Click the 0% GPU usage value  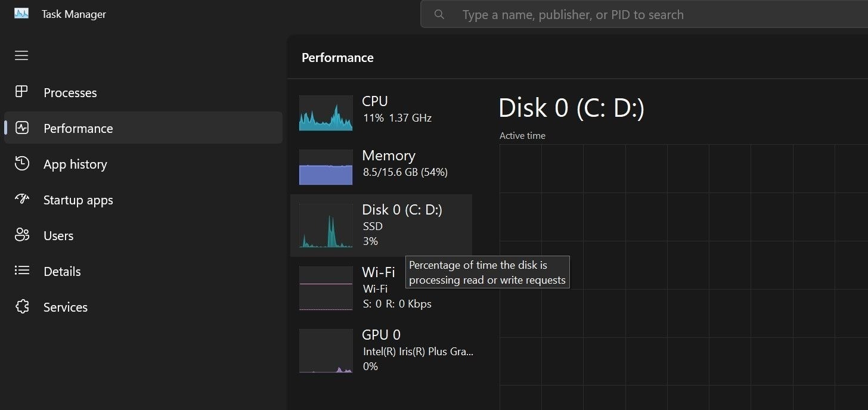click(370, 366)
